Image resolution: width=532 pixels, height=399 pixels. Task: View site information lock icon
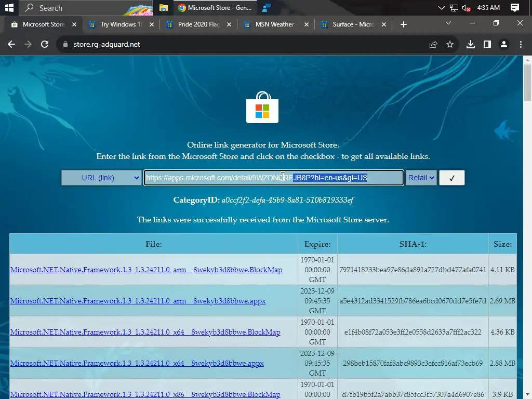coord(65,44)
